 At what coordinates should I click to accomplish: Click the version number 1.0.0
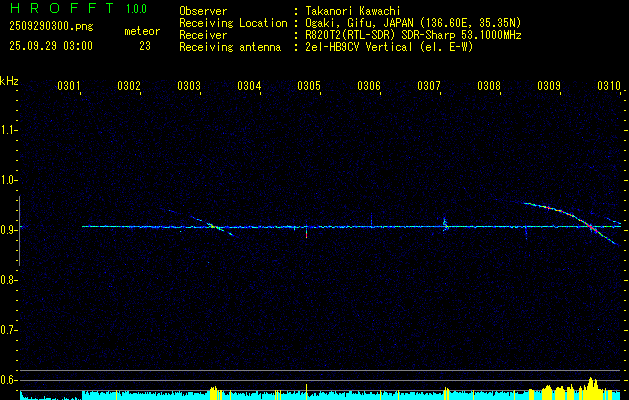click(x=136, y=9)
